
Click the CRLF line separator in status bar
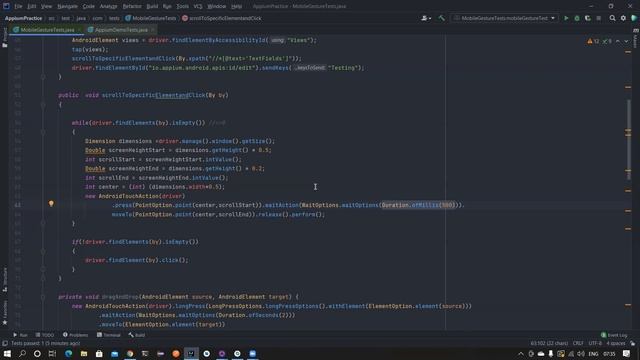(578, 343)
